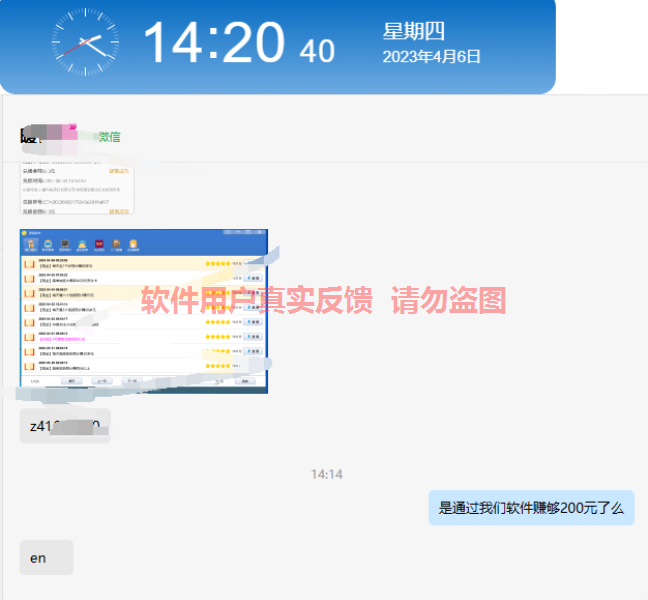This screenshot has width=648, height=600.
Task: Click the red toolbar icon in the software screenshot
Action: click(x=99, y=244)
